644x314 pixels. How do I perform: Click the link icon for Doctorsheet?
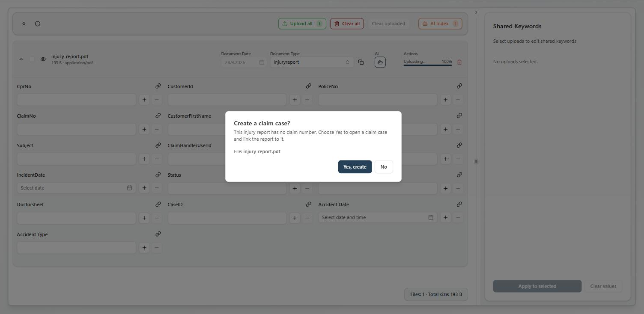coord(158,204)
